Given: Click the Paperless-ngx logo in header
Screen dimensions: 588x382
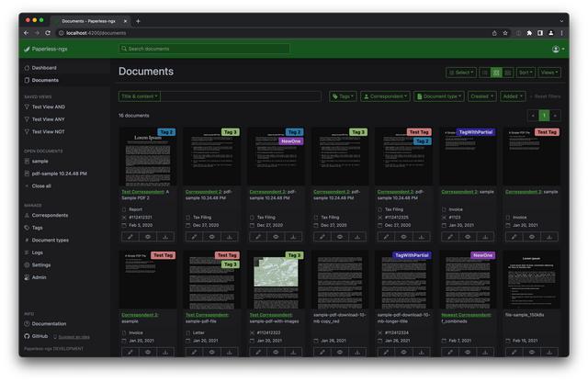Looking at the screenshot, I should (46, 49).
